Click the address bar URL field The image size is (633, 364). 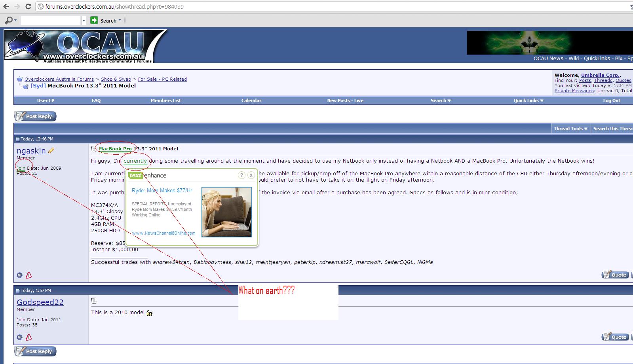333,7
